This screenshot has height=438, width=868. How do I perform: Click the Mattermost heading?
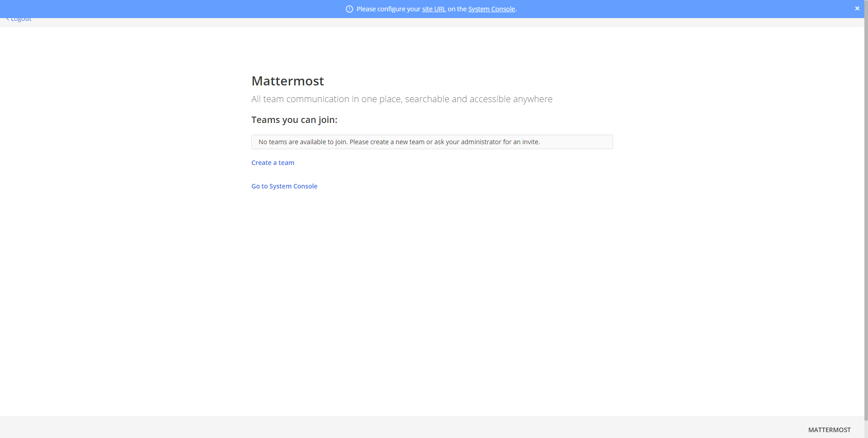coord(288,81)
